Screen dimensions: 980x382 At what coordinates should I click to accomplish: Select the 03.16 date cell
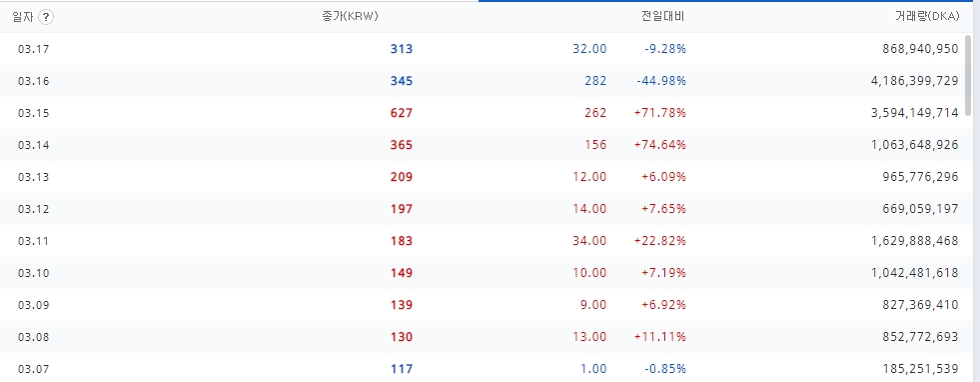point(34,81)
